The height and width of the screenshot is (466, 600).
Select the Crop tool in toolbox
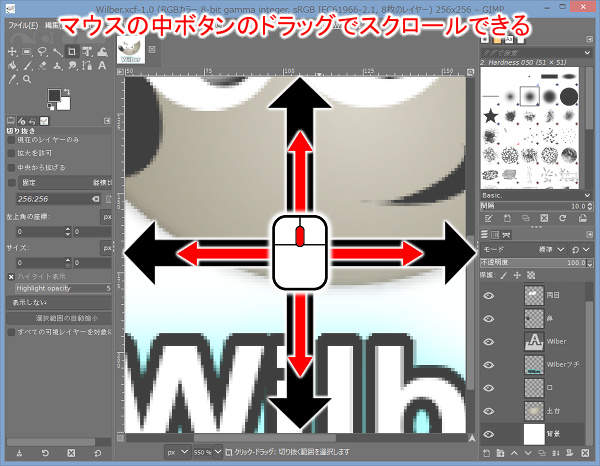(x=72, y=52)
